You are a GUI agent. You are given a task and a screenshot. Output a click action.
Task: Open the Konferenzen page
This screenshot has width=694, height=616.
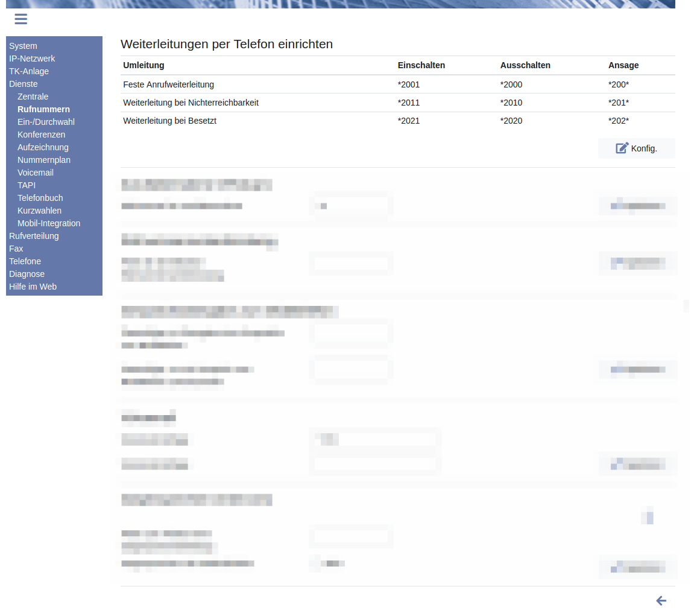(x=41, y=135)
